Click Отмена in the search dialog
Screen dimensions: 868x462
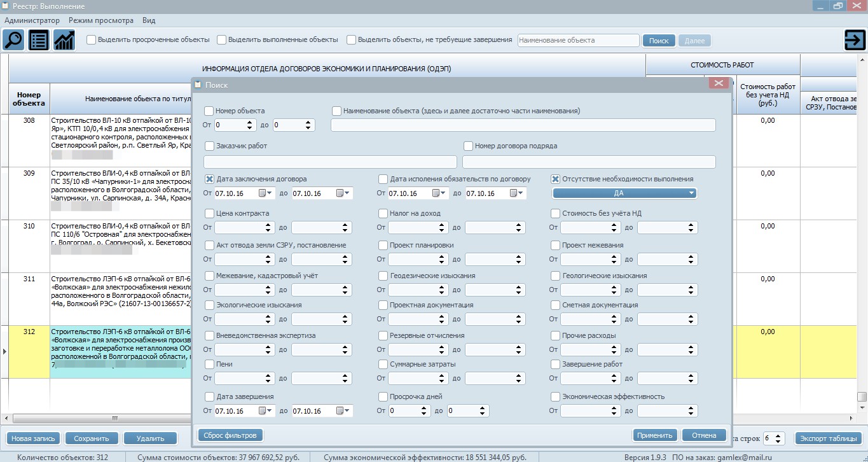click(704, 435)
